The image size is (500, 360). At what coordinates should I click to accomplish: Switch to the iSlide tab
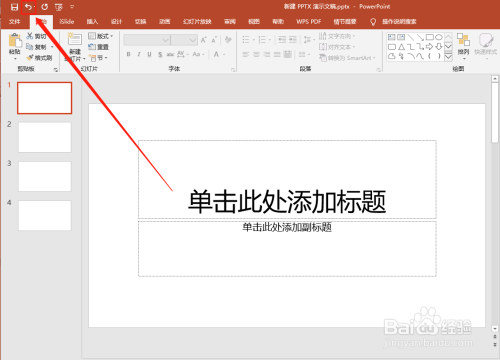pyautogui.click(x=67, y=22)
